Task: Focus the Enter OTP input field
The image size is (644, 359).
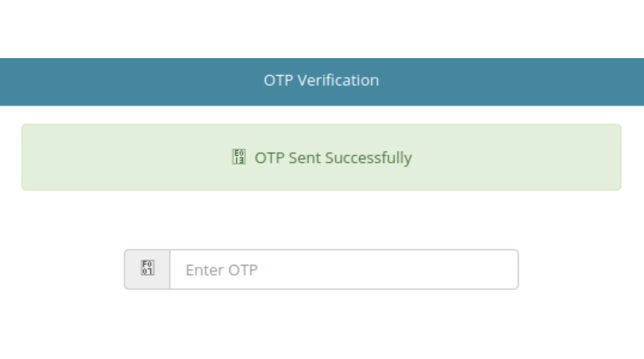Action: coord(344,269)
